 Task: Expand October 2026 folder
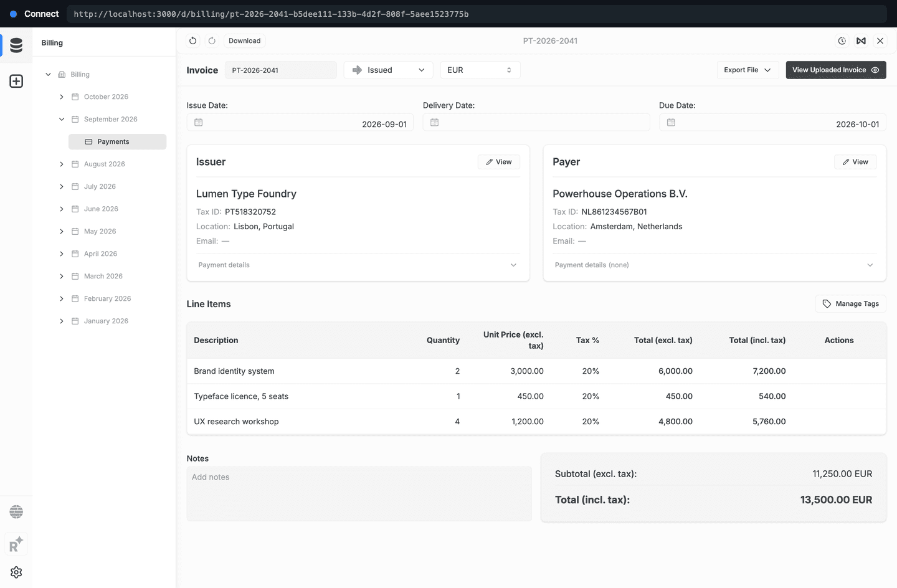coord(62,97)
